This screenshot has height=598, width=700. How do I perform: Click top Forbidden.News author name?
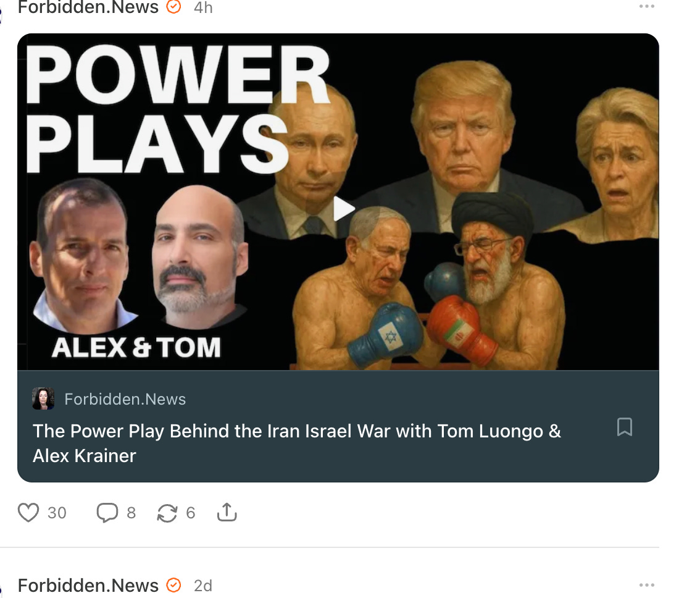click(88, 7)
